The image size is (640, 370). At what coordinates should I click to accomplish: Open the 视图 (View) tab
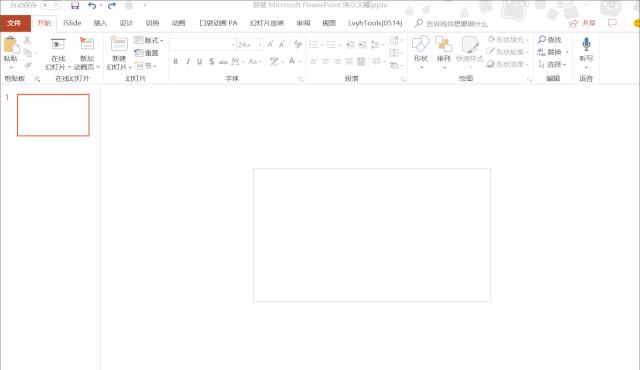click(x=329, y=23)
